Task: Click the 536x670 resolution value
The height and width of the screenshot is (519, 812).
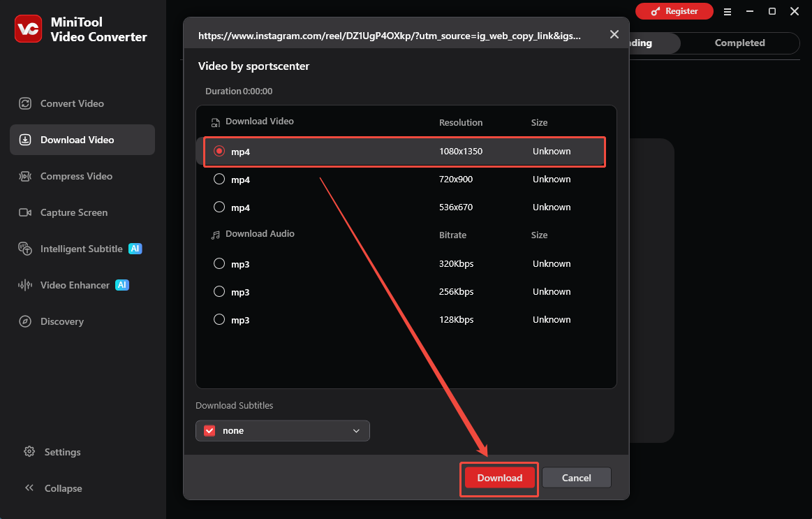Action: [x=456, y=207]
